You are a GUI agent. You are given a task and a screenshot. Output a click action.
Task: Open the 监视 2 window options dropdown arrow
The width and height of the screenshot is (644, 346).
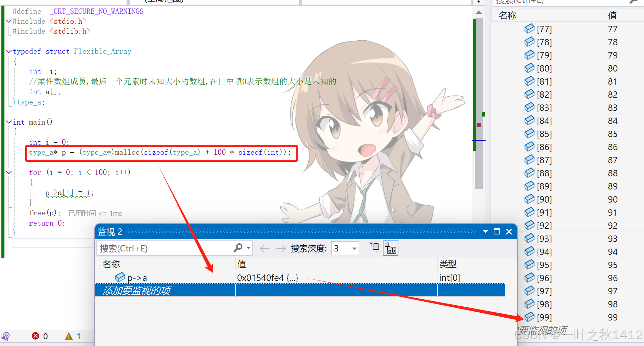click(x=486, y=232)
